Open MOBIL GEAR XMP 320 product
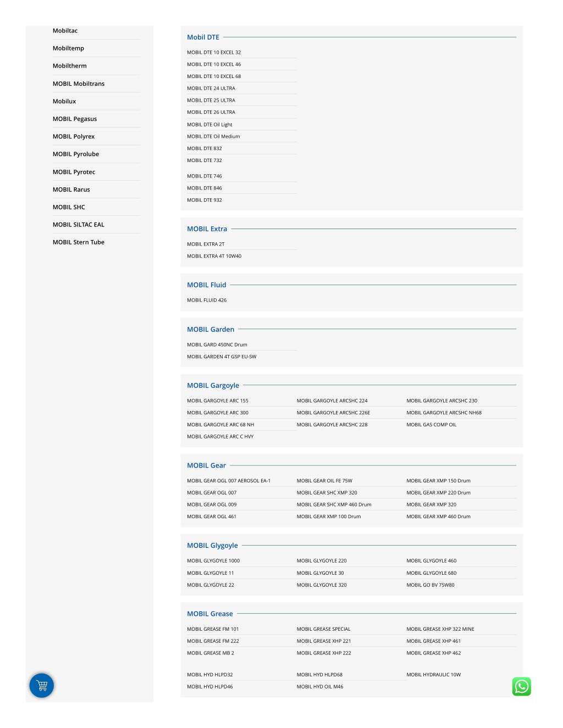 (x=431, y=505)
